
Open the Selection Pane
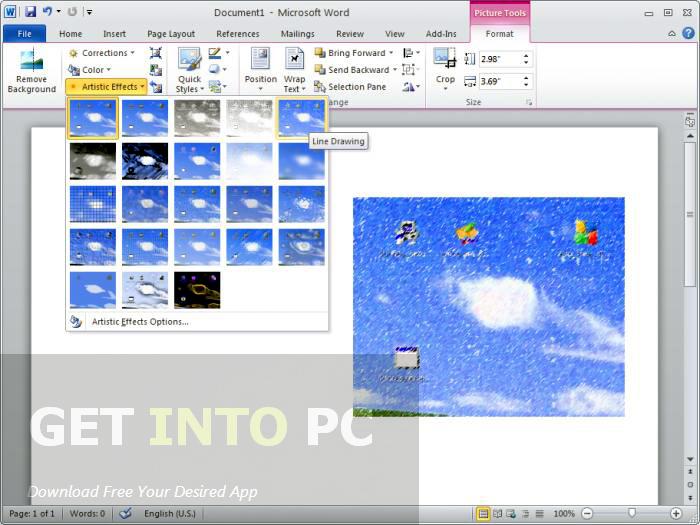[x=350, y=87]
